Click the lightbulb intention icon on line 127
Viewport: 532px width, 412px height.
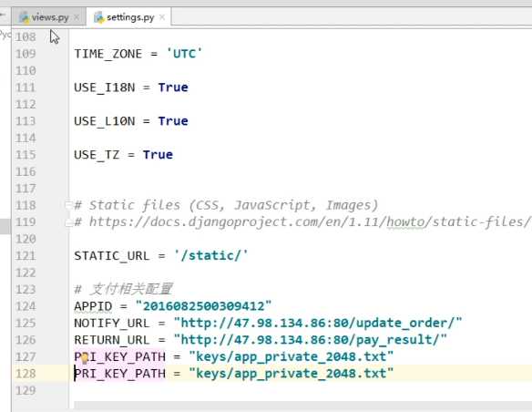(x=85, y=357)
